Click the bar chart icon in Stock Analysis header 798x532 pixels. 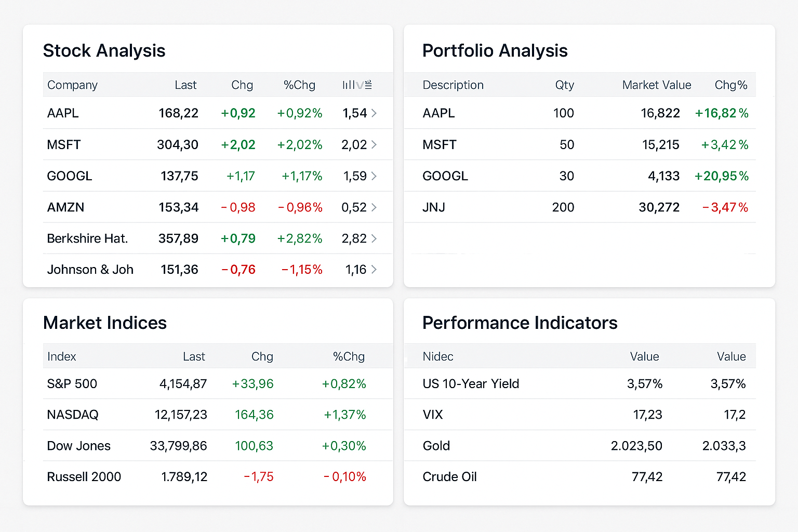point(349,85)
